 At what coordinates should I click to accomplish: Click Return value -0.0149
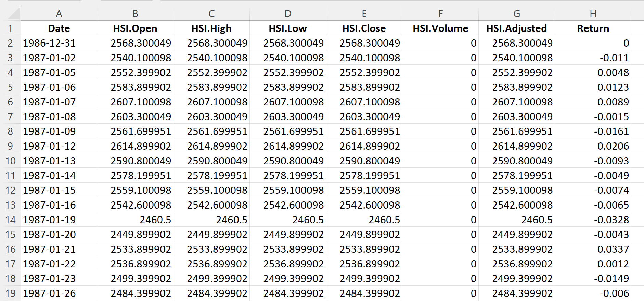tap(593, 278)
